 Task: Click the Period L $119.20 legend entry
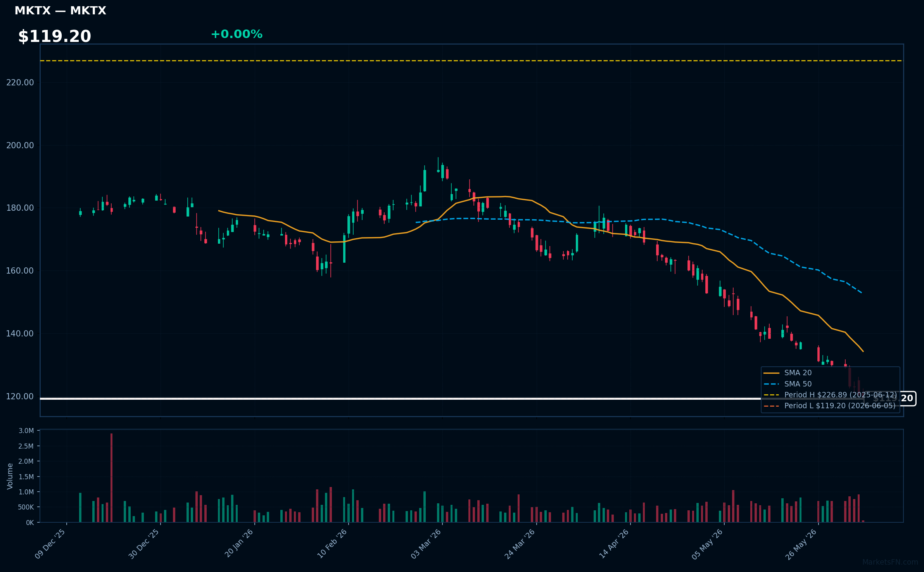coord(840,406)
